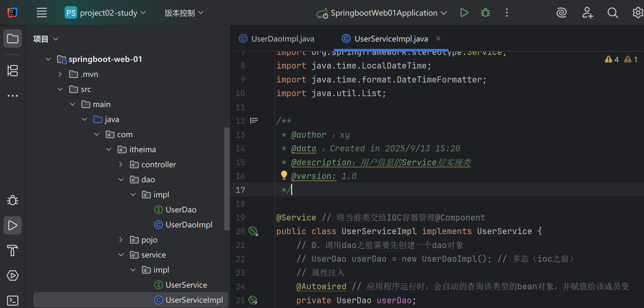Click the warnings count indicator in editor

[x=612, y=59]
